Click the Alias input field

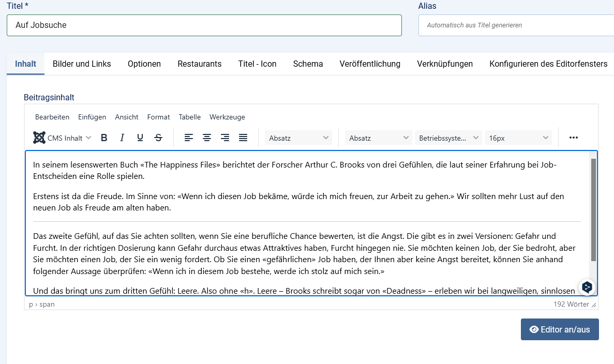516,25
